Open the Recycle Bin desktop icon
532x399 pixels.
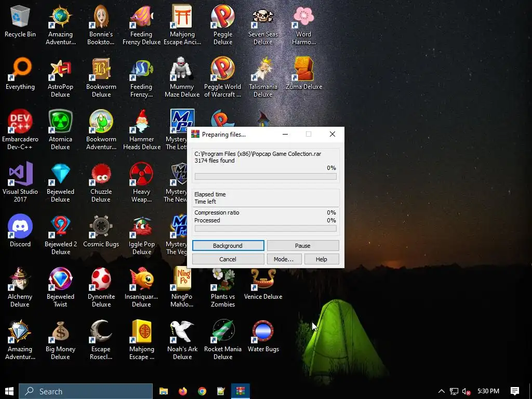[20, 21]
